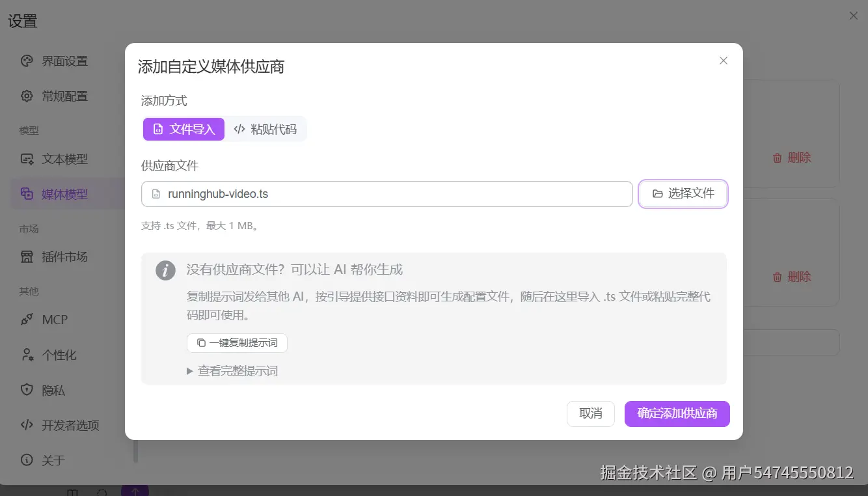868x496 pixels.
Task: Cancel with the 取消 button
Action: coord(591,414)
